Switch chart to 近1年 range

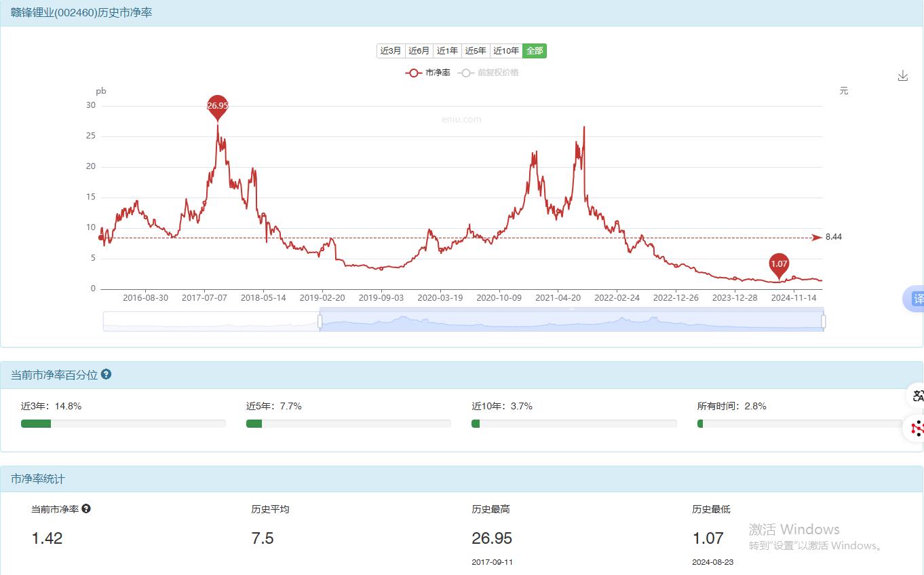[447, 51]
